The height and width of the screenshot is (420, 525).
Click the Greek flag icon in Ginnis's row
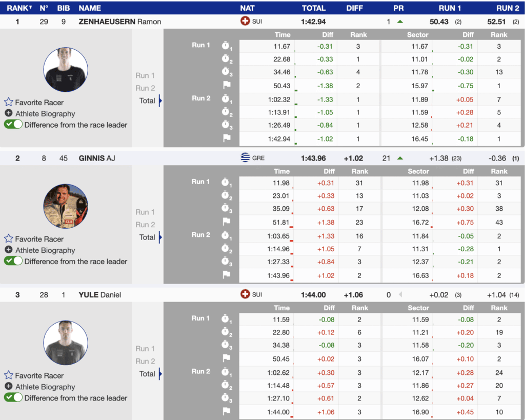pyautogui.click(x=245, y=158)
